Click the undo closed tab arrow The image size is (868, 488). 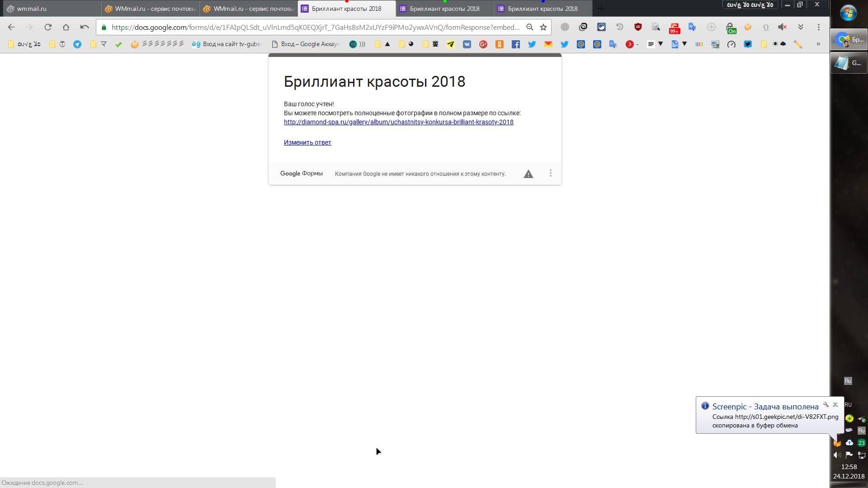tap(85, 27)
